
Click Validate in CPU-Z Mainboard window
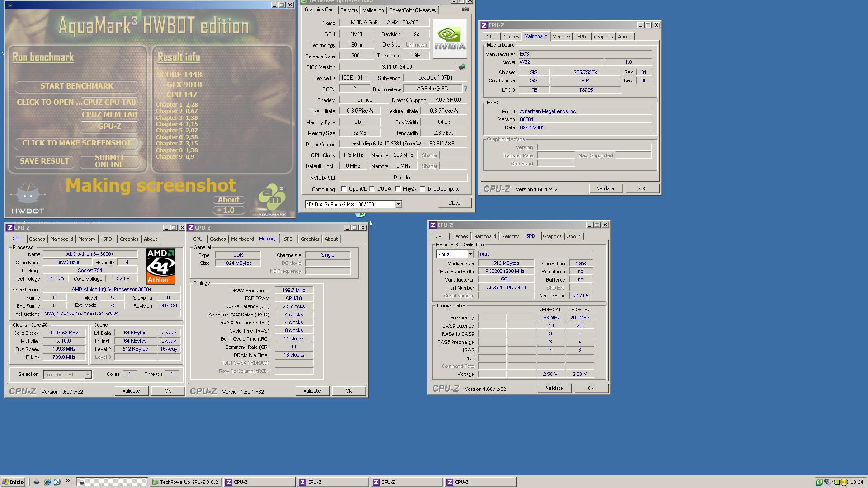tap(605, 188)
